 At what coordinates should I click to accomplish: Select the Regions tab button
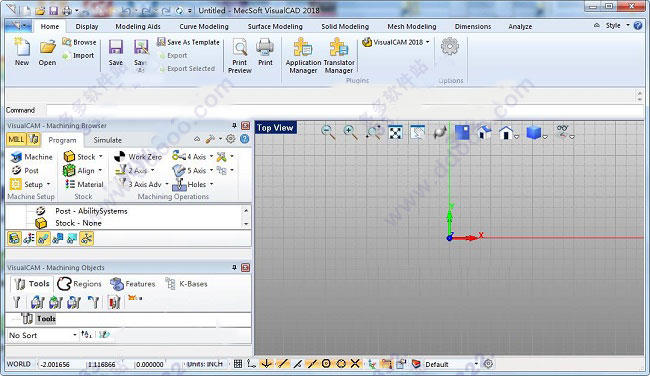80,284
